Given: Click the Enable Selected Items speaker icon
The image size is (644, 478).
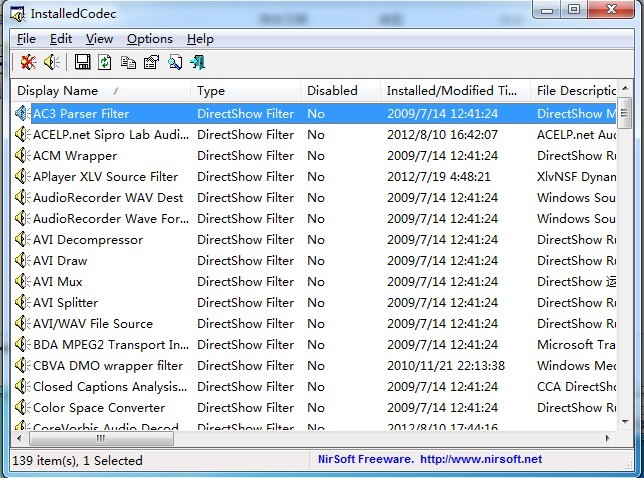Looking at the screenshot, I should pyautogui.click(x=52, y=63).
